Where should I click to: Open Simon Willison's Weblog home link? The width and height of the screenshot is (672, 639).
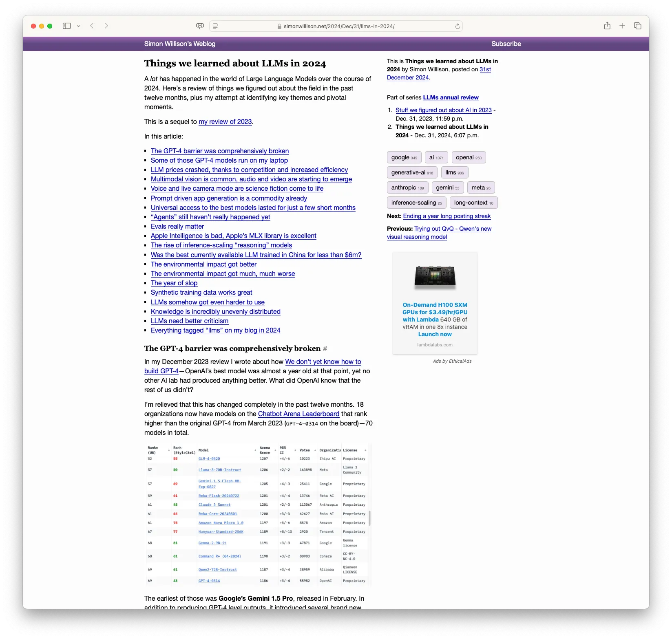point(180,44)
